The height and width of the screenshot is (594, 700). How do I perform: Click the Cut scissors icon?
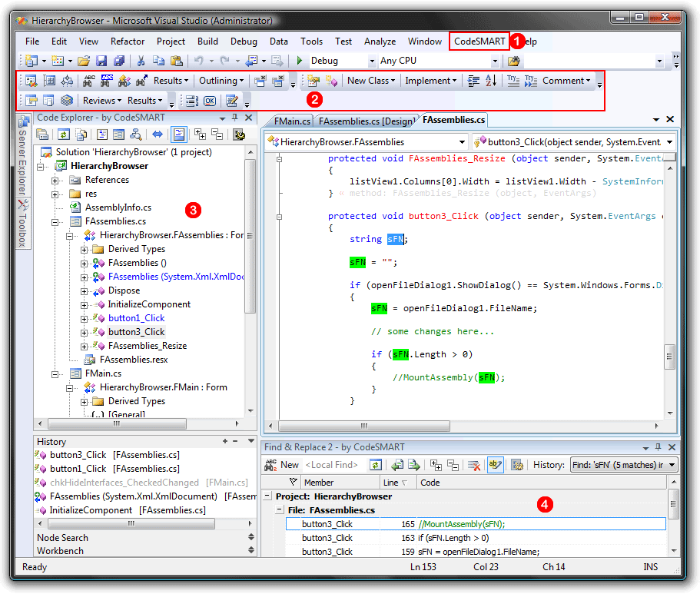pyautogui.click(x=141, y=61)
